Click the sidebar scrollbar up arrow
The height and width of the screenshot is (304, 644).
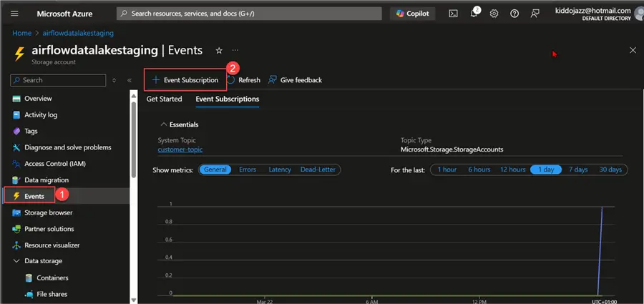pyautogui.click(x=133, y=95)
